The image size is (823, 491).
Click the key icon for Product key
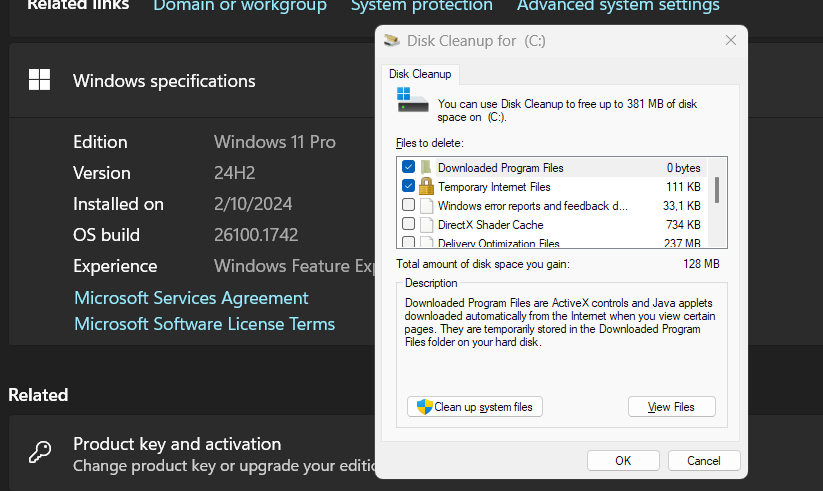pyautogui.click(x=40, y=452)
